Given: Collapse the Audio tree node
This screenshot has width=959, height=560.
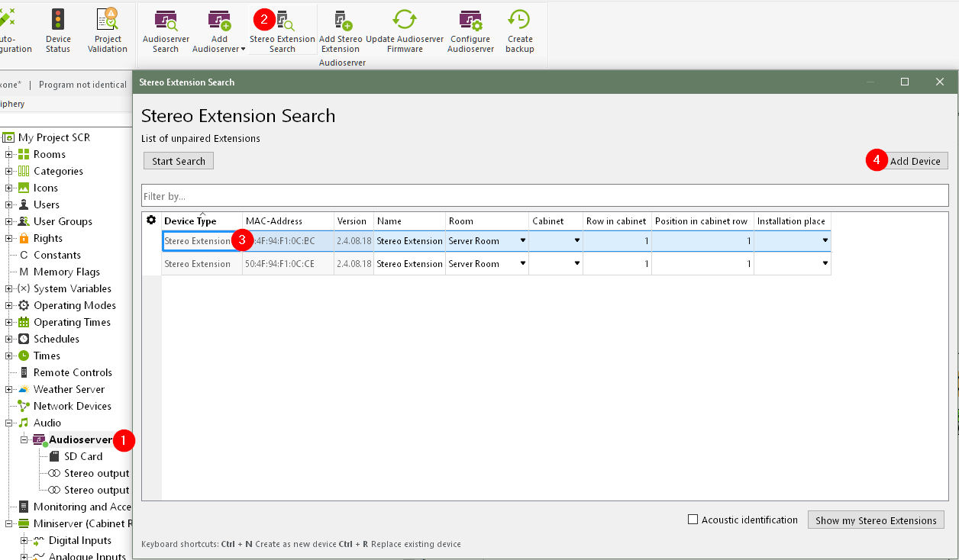Looking at the screenshot, I should (x=9, y=423).
